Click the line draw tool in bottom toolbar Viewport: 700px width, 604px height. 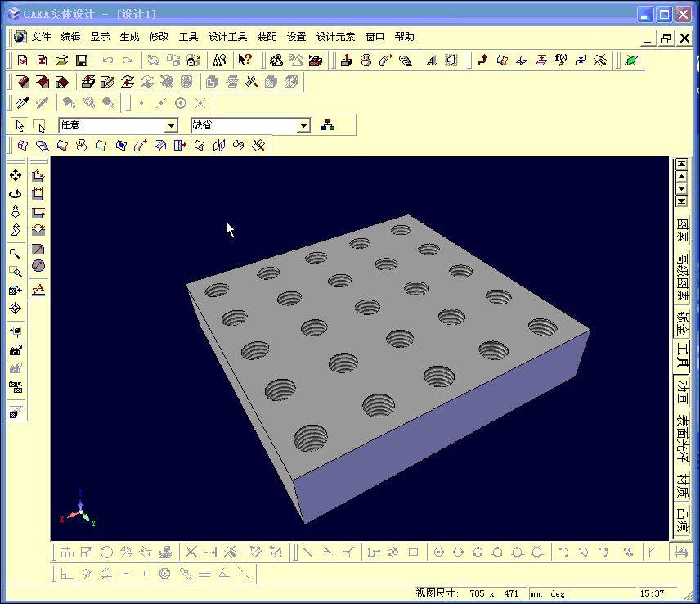[307, 552]
